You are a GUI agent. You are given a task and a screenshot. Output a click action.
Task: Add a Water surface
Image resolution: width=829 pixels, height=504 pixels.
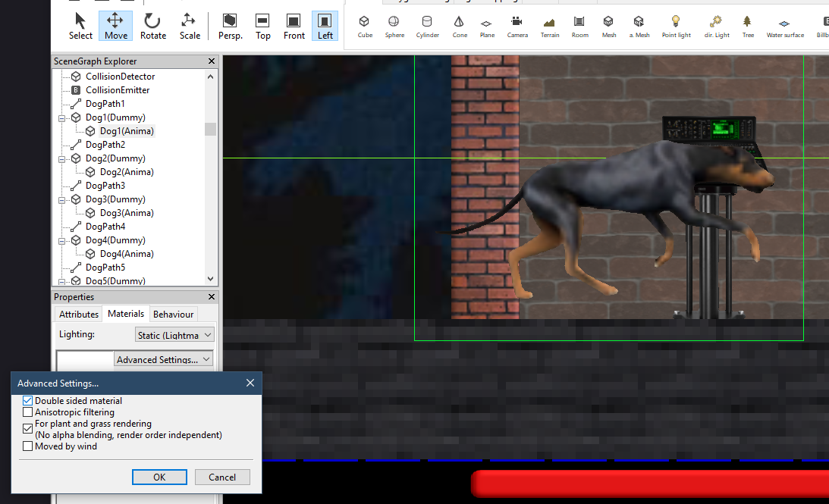point(785,27)
